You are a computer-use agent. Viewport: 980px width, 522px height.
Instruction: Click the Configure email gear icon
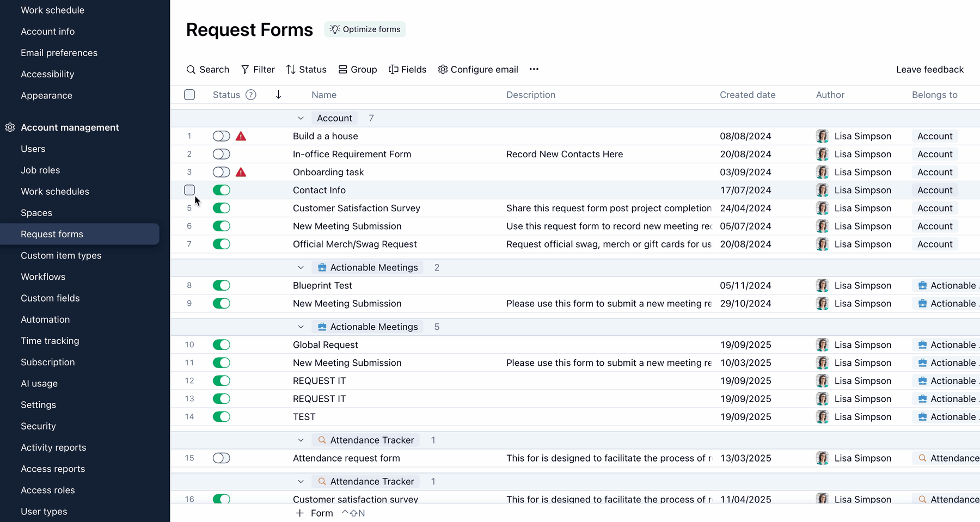click(443, 70)
